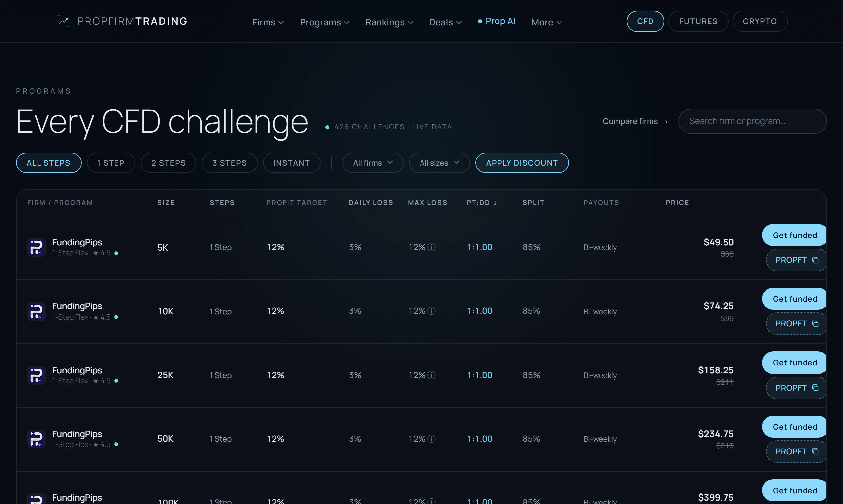Click FundingPips name in the 50K row
The image size is (843, 504).
click(77, 434)
